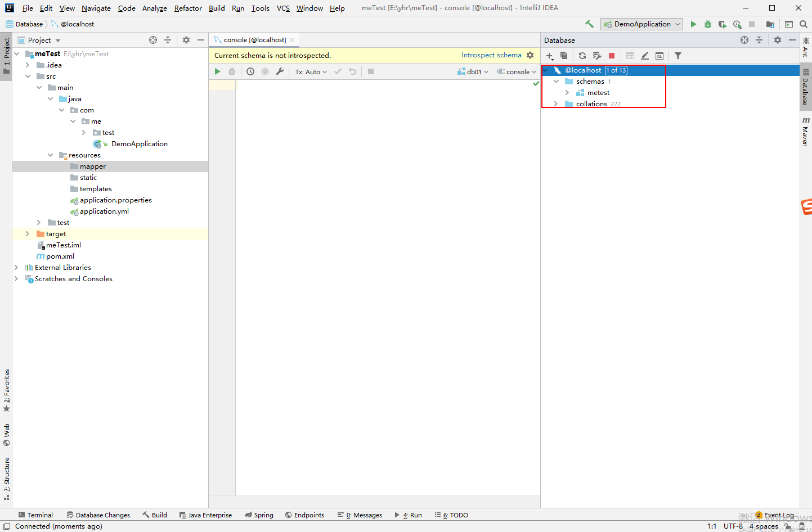Click Database breadcrumb in navigation bar
This screenshot has width=812, height=532.
click(x=24, y=24)
